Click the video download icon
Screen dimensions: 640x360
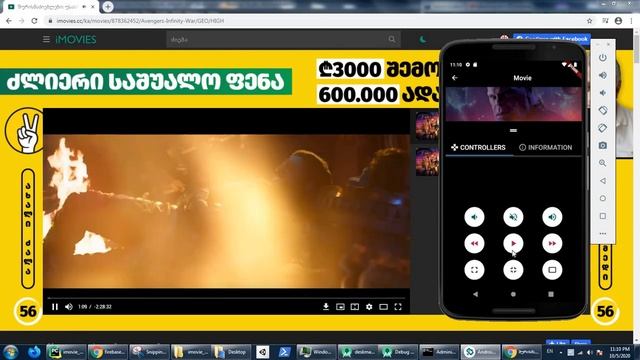click(x=326, y=307)
